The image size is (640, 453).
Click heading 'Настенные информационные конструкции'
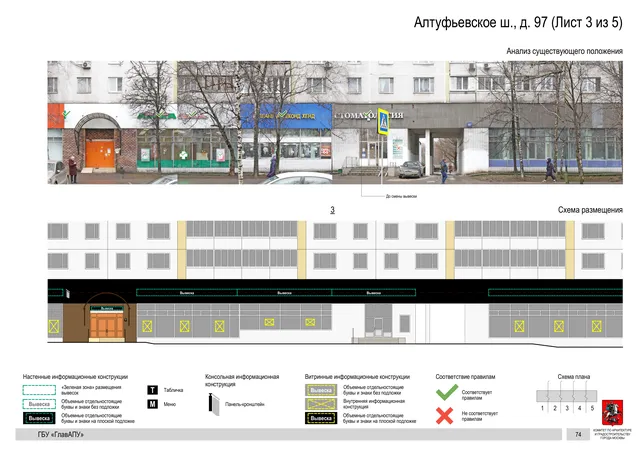[x=75, y=377]
